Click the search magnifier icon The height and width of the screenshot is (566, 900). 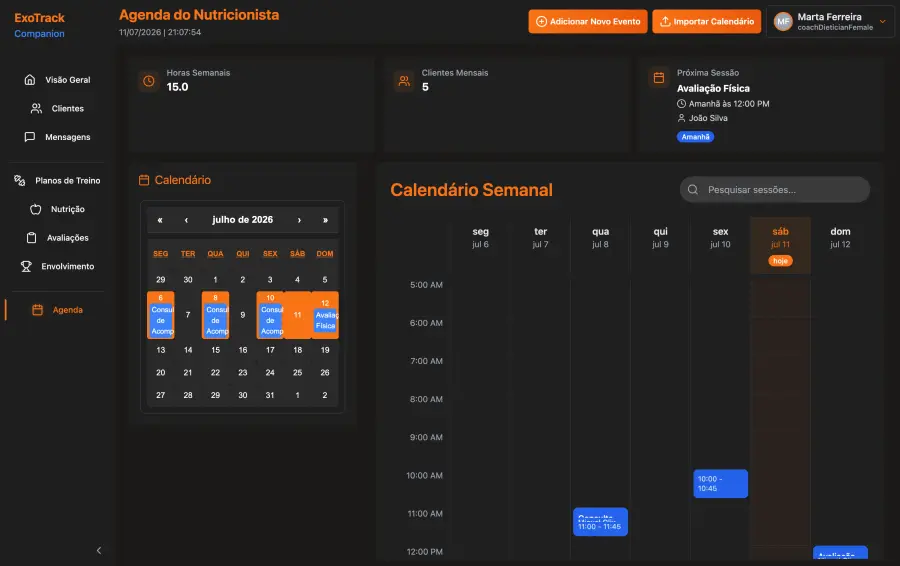693,189
